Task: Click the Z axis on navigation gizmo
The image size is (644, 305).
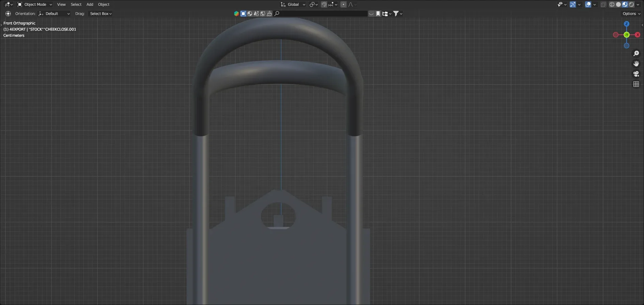Action: (627, 24)
